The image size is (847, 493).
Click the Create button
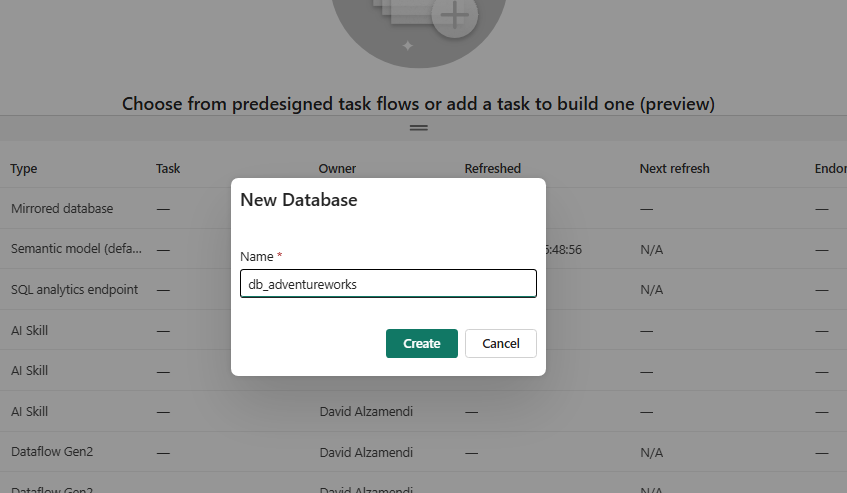421,343
